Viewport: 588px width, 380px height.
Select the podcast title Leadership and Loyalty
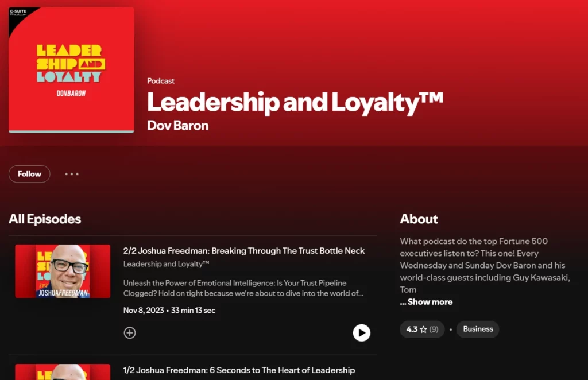(x=295, y=102)
